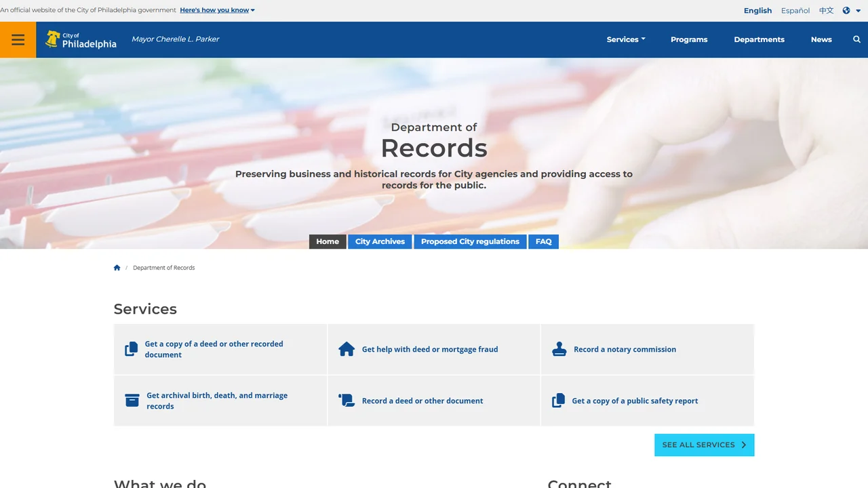Open the FAQ tab
The image size is (868, 488).
544,241
